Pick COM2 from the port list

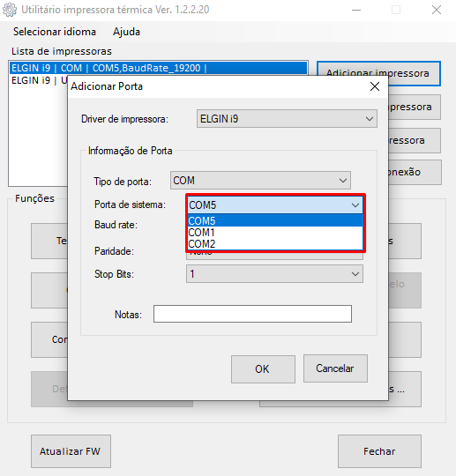click(275, 244)
